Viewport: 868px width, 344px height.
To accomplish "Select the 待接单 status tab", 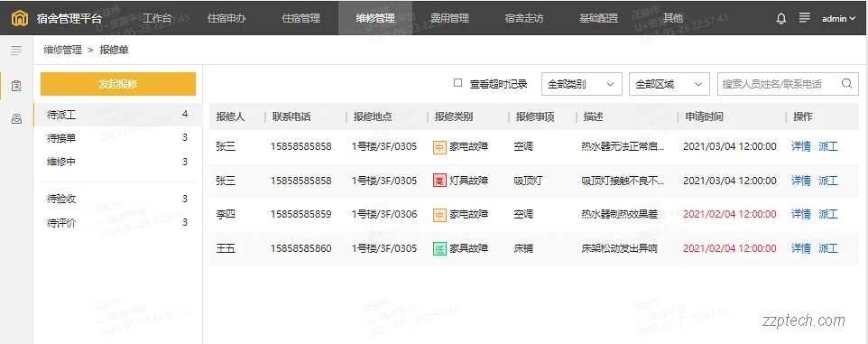I will 117,138.
